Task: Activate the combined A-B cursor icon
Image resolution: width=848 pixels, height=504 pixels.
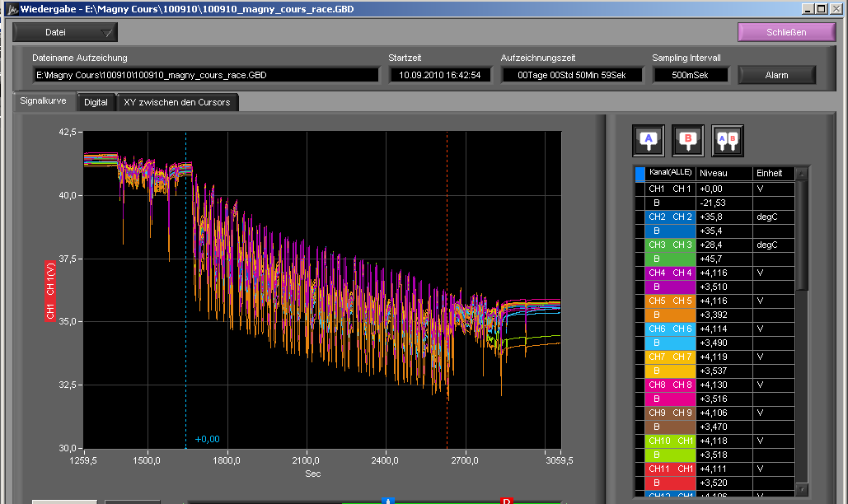Action: [728, 140]
